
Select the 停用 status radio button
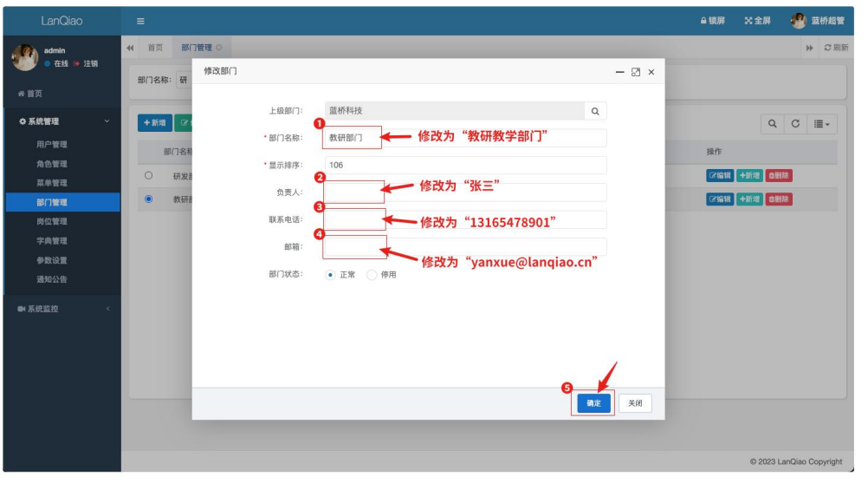[x=372, y=275]
